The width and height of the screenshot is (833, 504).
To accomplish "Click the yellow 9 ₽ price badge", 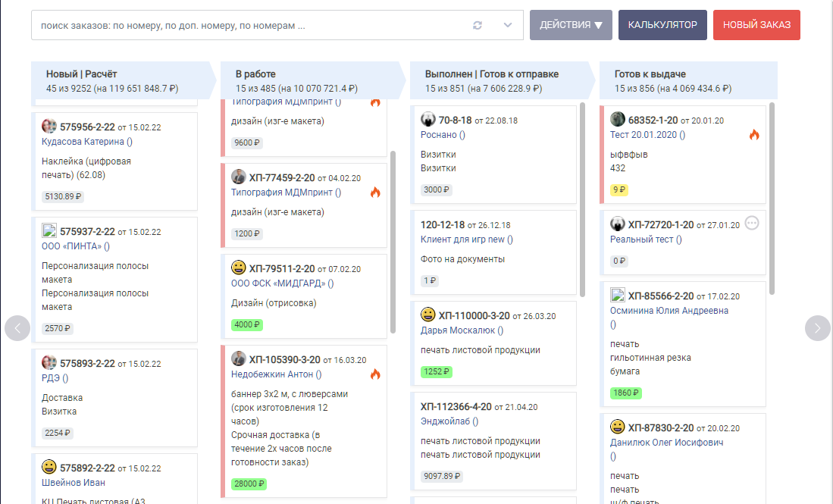I will pos(619,189).
